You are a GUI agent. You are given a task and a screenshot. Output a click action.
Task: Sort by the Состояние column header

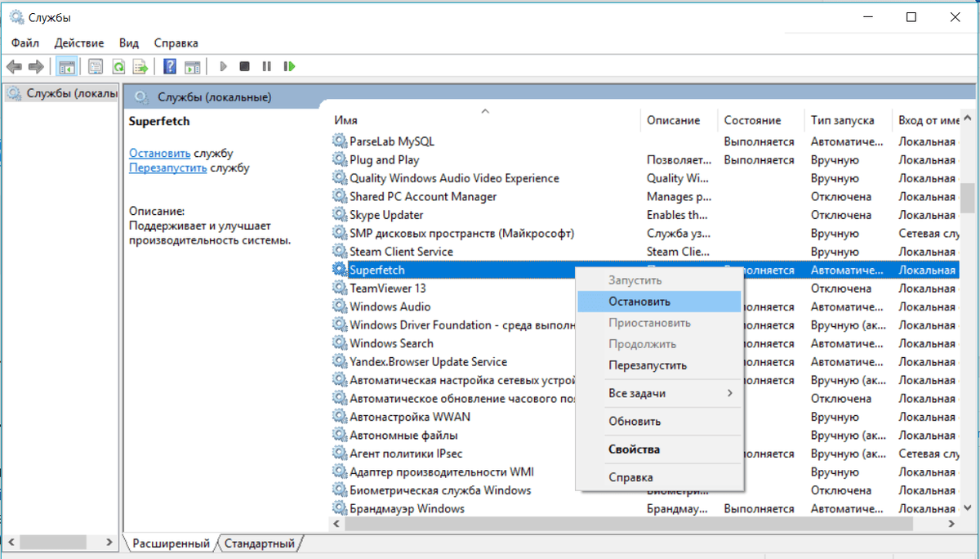[760, 120]
